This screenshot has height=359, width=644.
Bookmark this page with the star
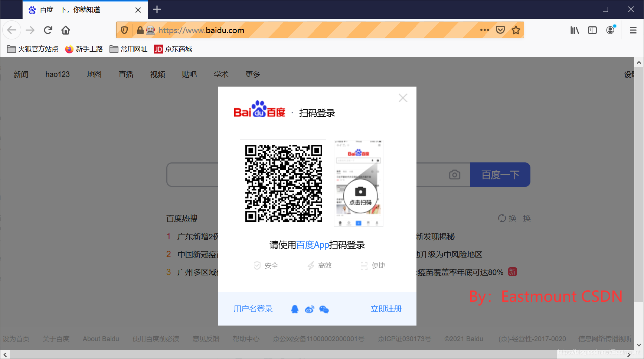click(x=516, y=30)
